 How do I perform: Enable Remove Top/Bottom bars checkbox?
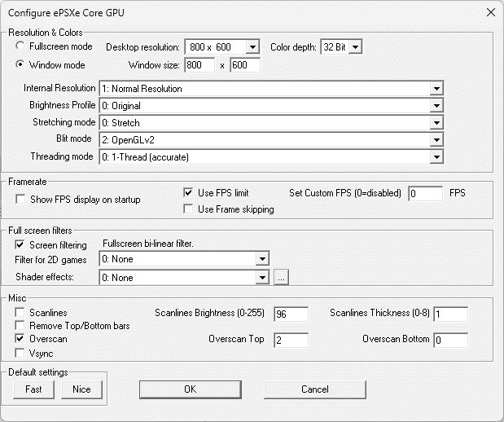tap(20, 325)
